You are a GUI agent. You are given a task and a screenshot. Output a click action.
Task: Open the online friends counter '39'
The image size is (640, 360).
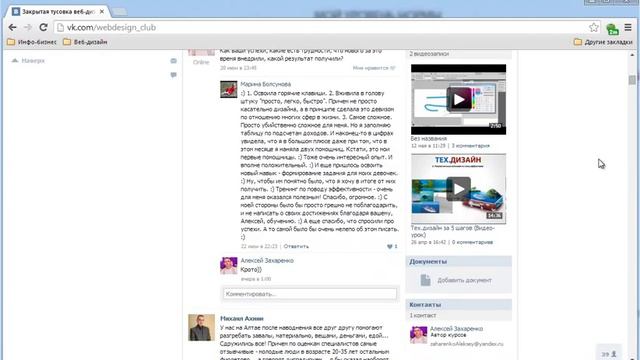click(609, 354)
